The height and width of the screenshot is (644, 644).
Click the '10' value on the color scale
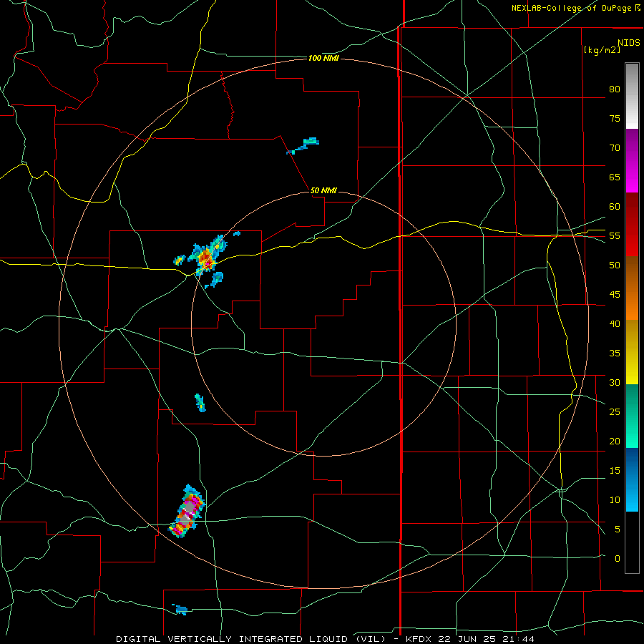615,500
